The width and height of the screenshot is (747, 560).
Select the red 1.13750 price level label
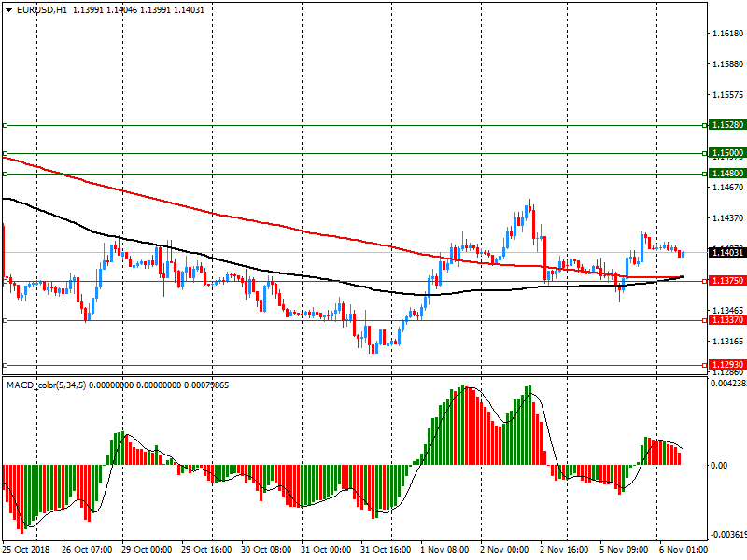tap(727, 281)
